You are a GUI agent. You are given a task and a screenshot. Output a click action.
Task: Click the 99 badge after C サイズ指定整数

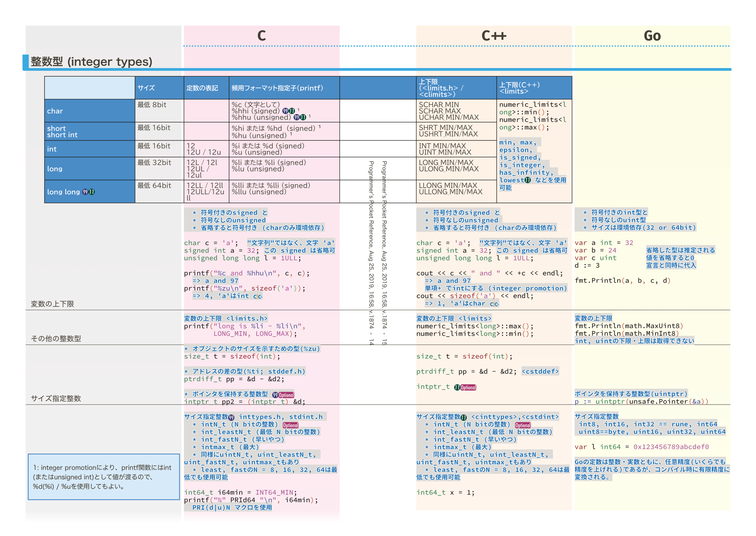click(231, 417)
